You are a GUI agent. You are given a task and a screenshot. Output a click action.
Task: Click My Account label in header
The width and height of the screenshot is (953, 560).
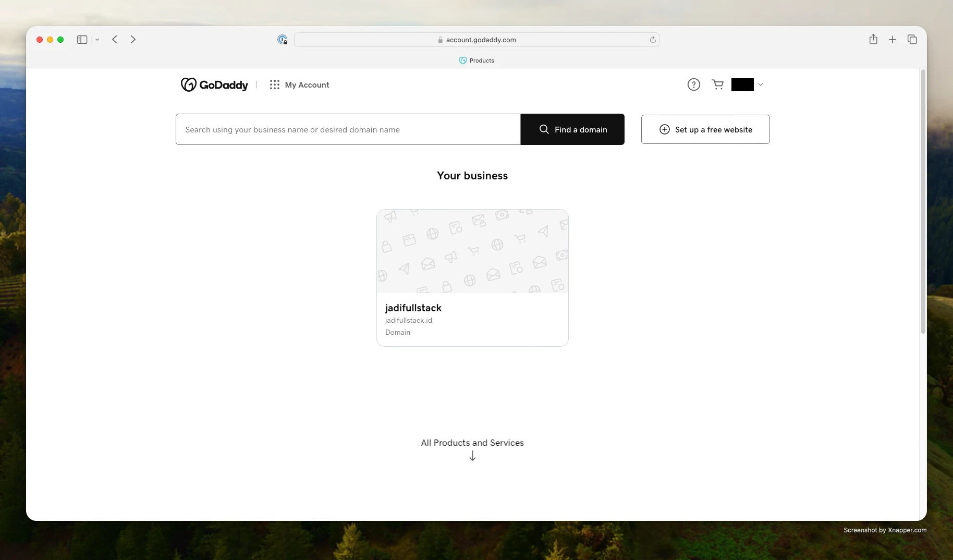[x=307, y=84]
